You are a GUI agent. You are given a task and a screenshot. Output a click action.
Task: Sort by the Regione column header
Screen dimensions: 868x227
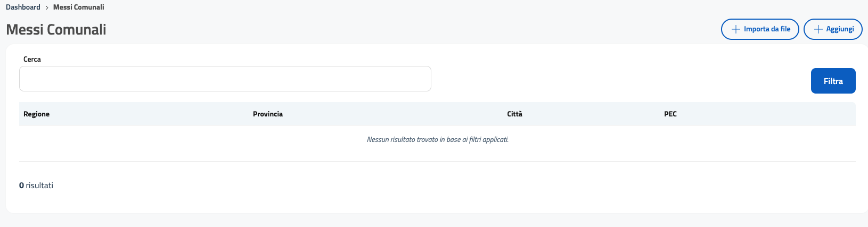click(36, 114)
